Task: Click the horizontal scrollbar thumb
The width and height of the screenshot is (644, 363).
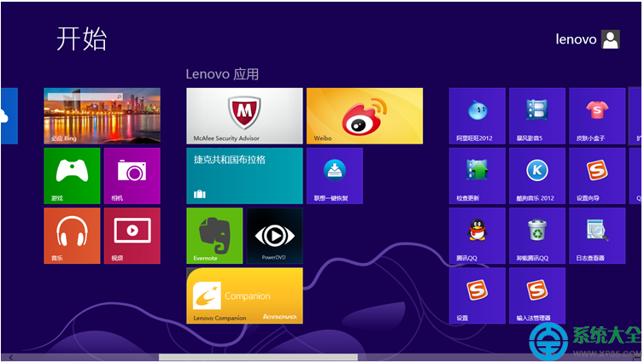Action: (258, 358)
